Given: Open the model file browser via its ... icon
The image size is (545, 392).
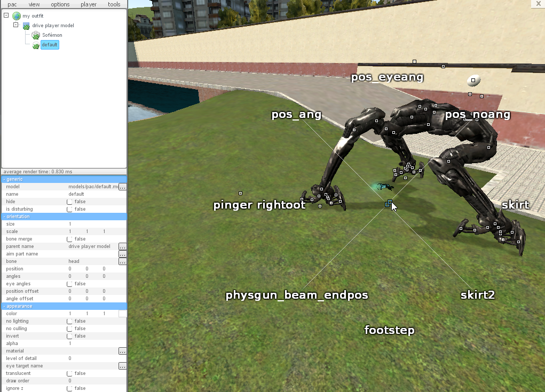Looking at the screenshot, I should (x=123, y=187).
